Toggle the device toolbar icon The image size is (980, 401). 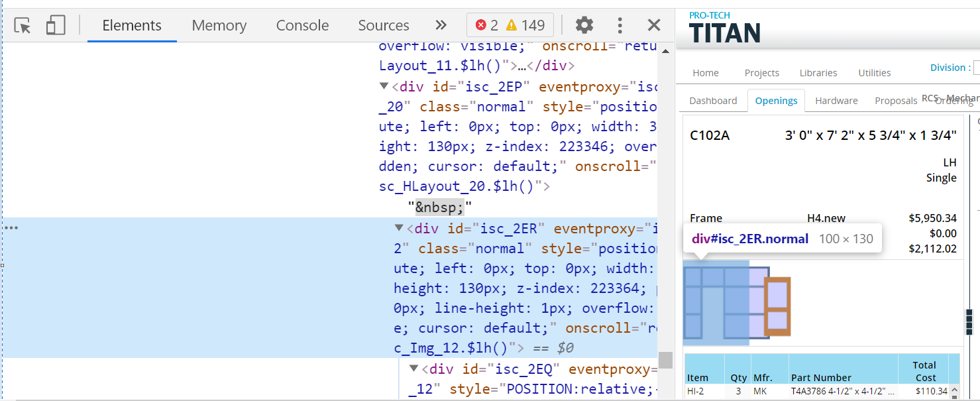(56, 26)
